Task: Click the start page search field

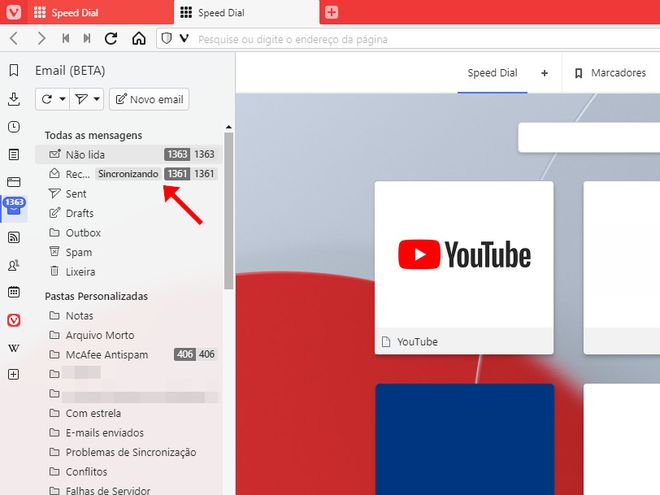Action: tap(589, 137)
